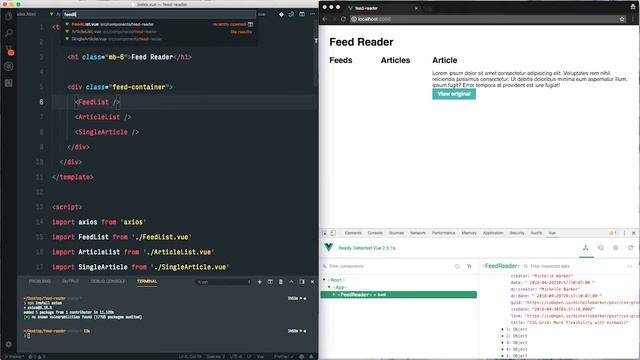The width and height of the screenshot is (640, 360).
Task: Expand object 4 in inspector data
Action: coord(502,349)
